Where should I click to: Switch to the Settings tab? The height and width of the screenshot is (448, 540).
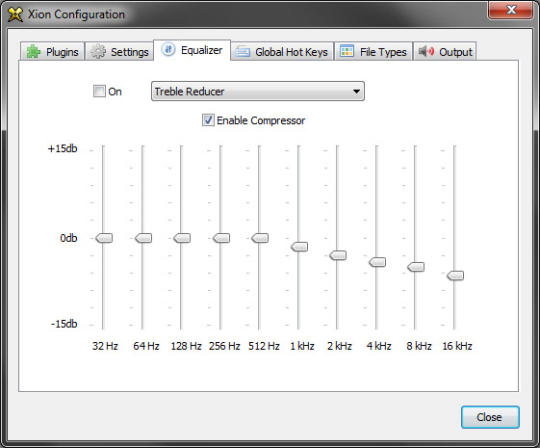119,52
